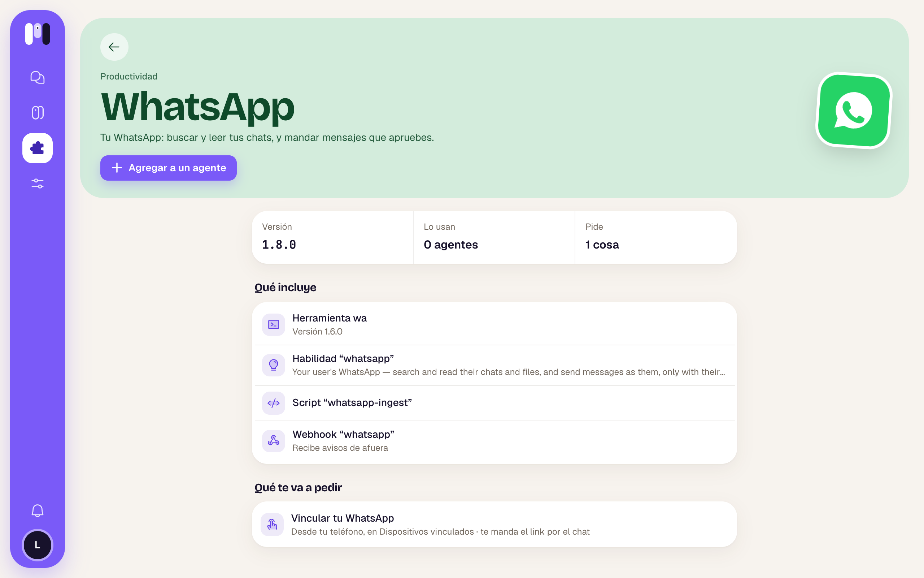This screenshot has width=924, height=578.
Task: Click Recibe avisos de afuera text
Action: tap(340, 448)
